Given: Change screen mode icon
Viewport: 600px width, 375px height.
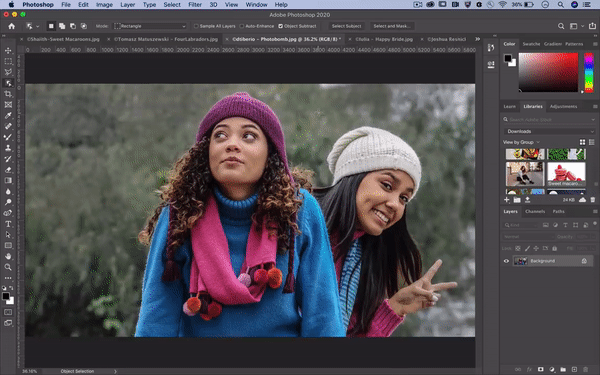Looking at the screenshot, I should 8,323.
